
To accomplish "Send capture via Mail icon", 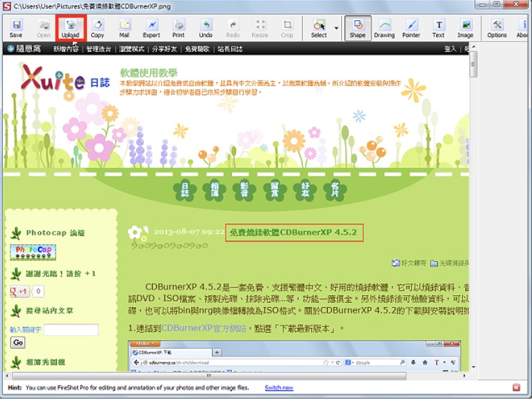I will tap(124, 28).
